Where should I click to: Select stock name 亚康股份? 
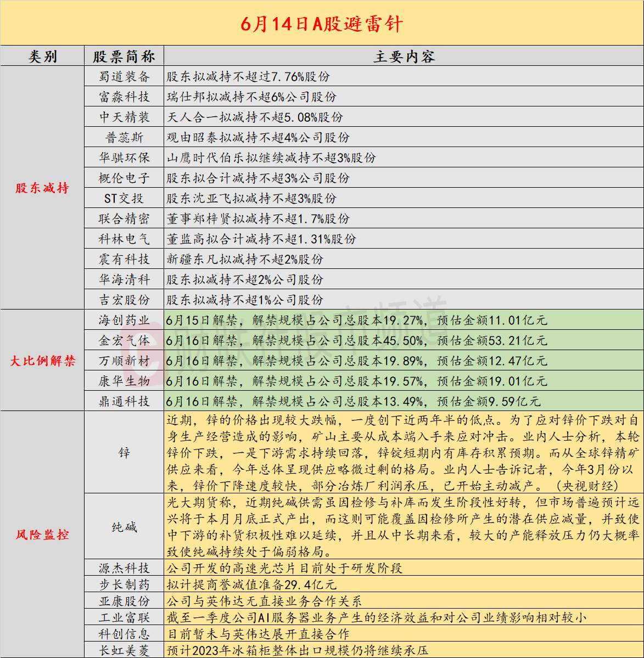[x=124, y=601]
